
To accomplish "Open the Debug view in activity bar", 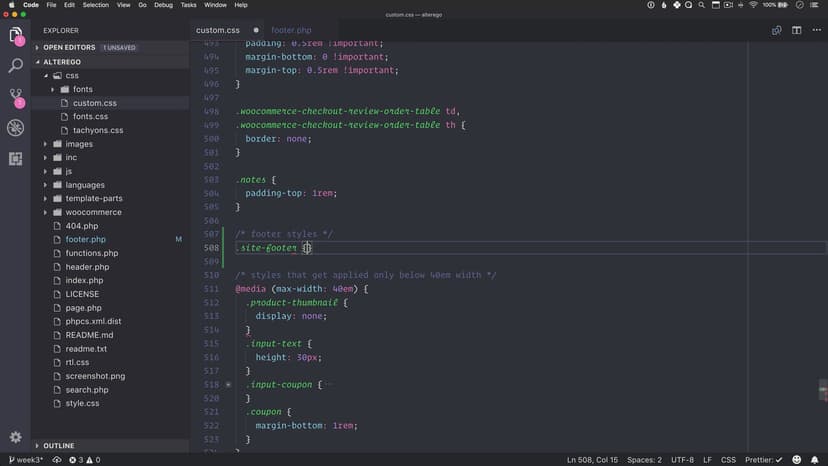I will click(16, 128).
